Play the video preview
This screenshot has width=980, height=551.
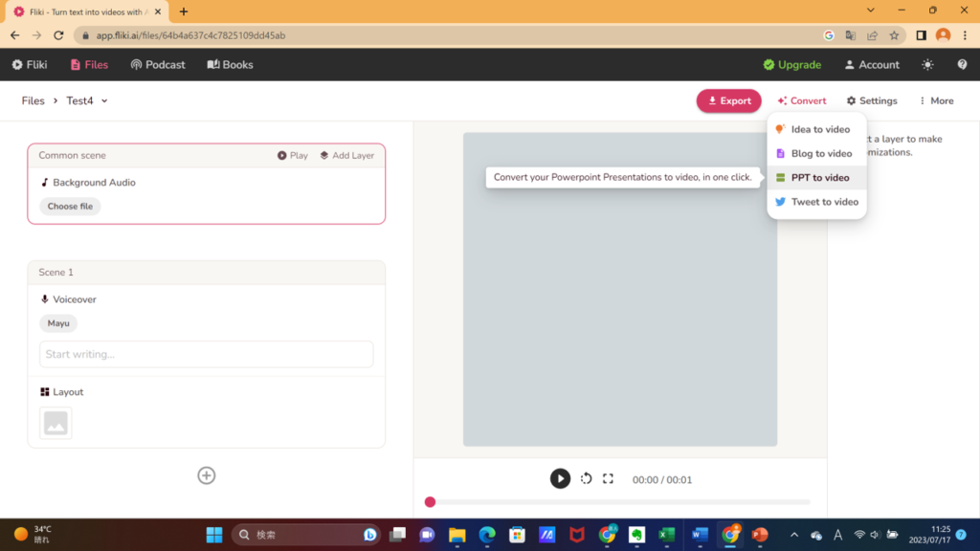[560, 478]
